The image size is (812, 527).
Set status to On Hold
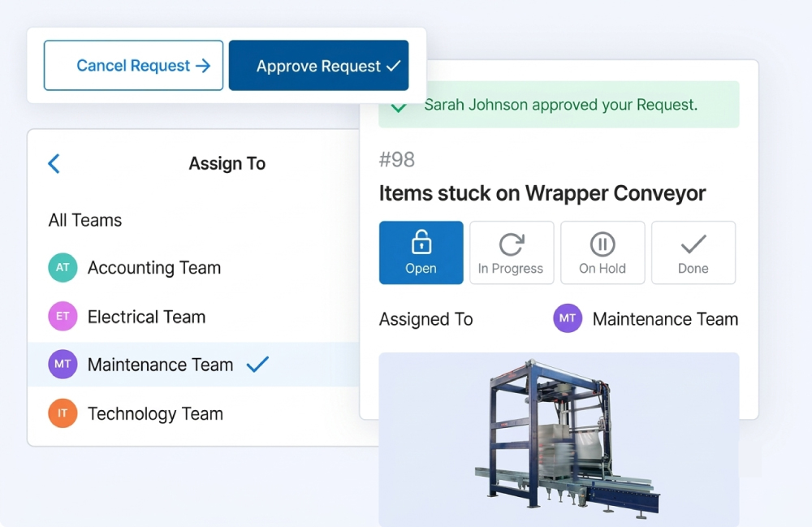click(603, 253)
